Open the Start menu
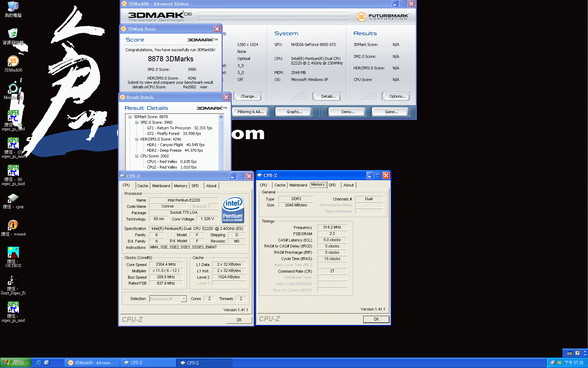Screen dimensions: 588x368 click(x=16, y=363)
